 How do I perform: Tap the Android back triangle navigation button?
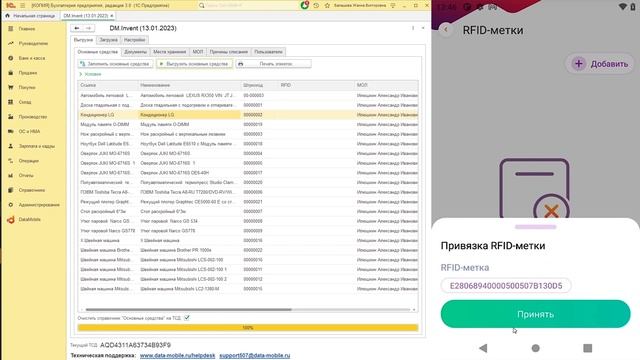483,348
